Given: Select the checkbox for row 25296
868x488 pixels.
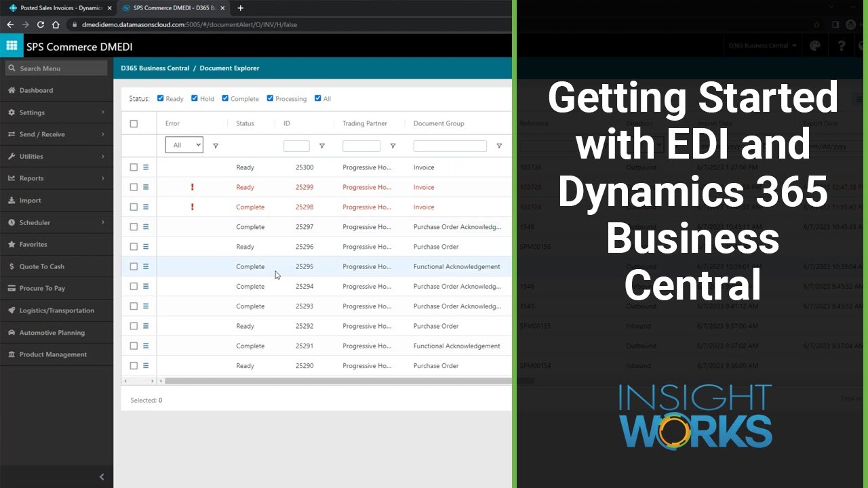Looking at the screenshot, I should point(134,247).
